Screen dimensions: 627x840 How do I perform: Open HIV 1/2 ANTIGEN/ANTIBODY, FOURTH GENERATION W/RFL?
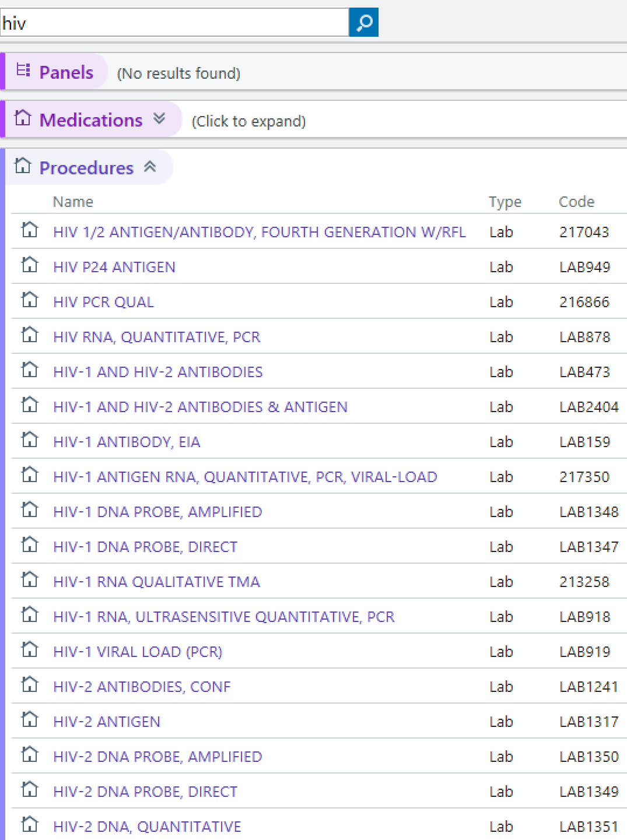pos(259,232)
